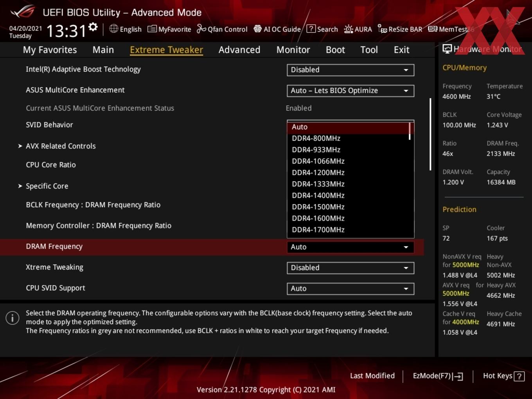Click the info icon in help panel
Image resolution: width=532 pixels, height=399 pixels.
click(x=13, y=318)
